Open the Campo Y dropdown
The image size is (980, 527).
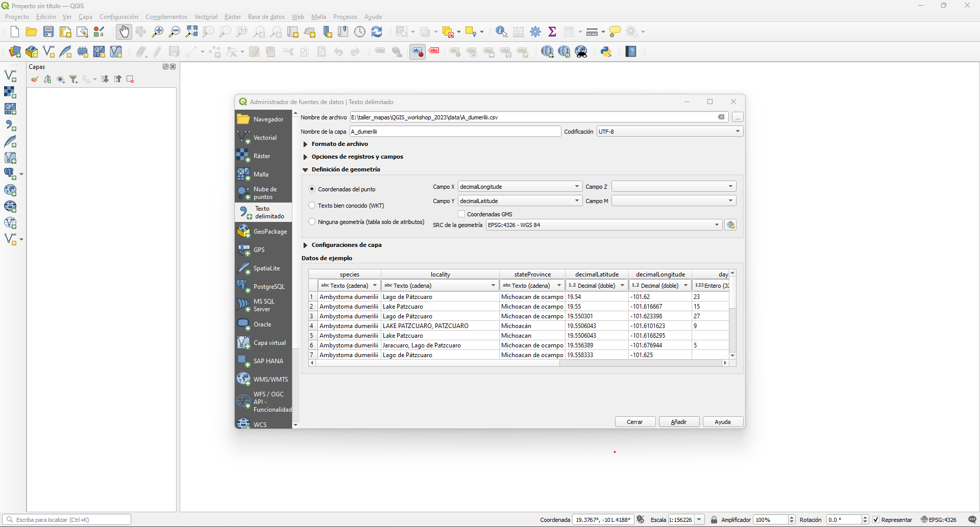pos(520,200)
